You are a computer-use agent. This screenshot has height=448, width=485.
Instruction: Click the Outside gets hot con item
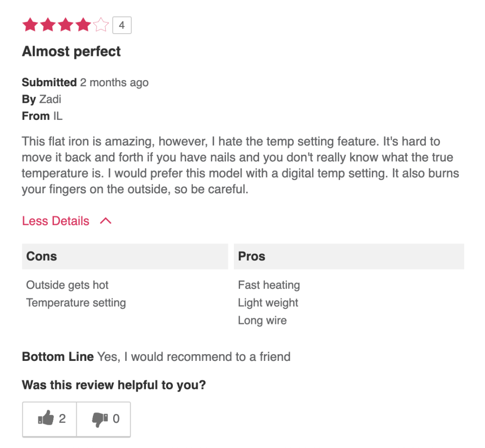tap(67, 285)
